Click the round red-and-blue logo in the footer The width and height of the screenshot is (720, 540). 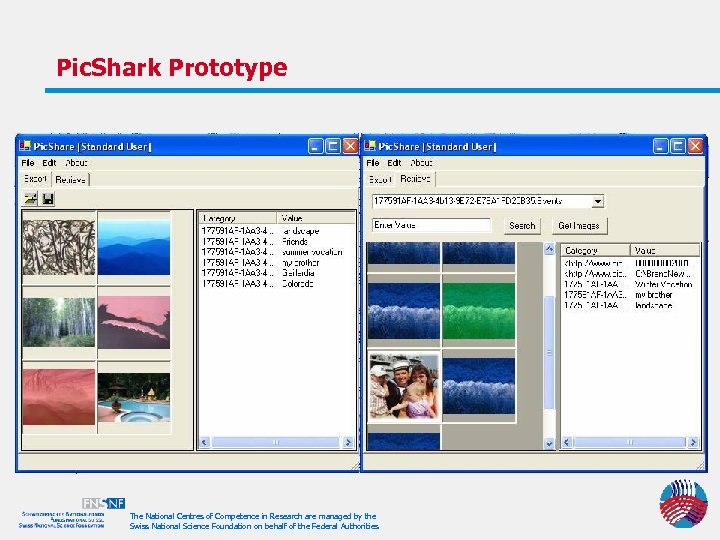[683, 503]
